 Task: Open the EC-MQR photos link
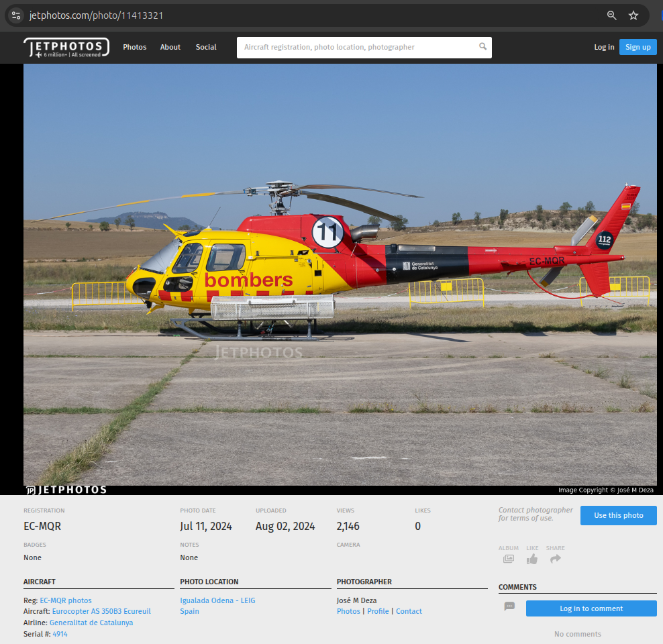[x=66, y=600]
